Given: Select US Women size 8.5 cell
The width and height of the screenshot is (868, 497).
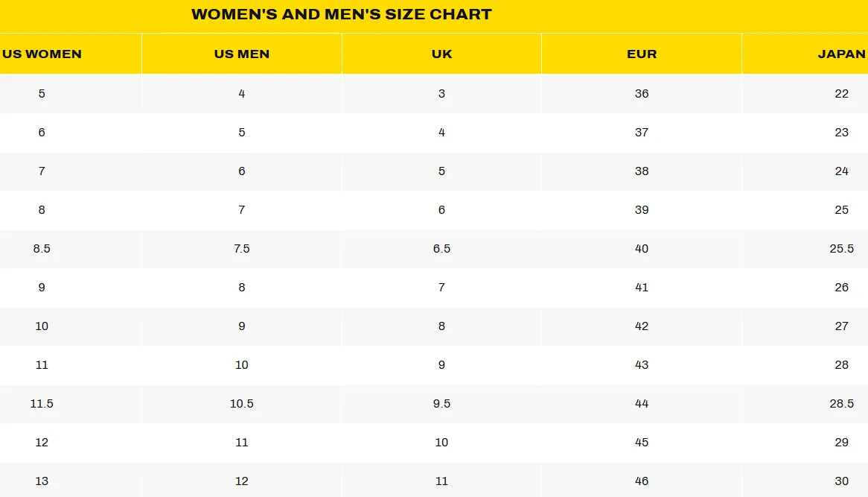Looking at the screenshot, I should [x=42, y=249].
